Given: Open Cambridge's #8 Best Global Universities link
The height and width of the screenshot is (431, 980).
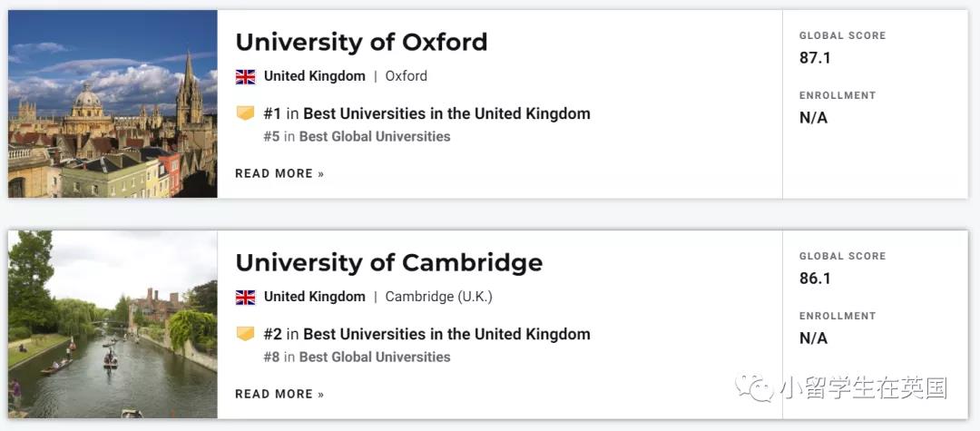Looking at the screenshot, I should pos(357,357).
